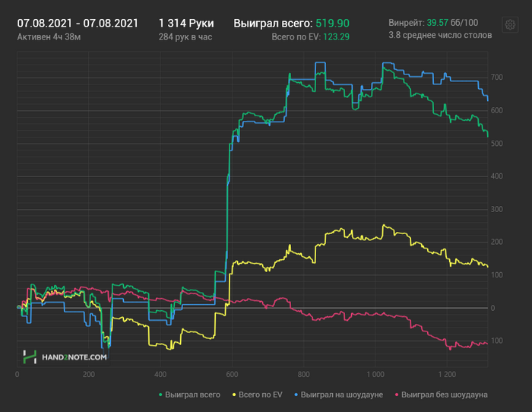The width and height of the screenshot is (532, 412).
Task: Click the 'Выиграл всего: 519.90' total
Action: 291,24
